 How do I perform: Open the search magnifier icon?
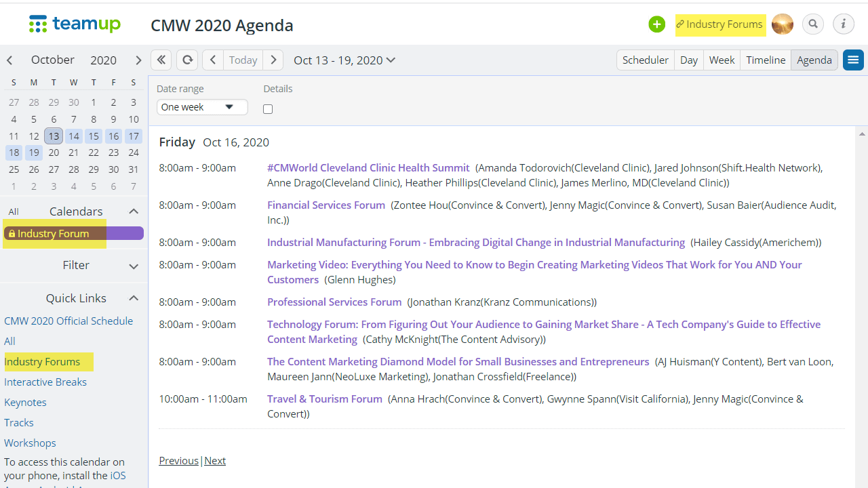813,24
